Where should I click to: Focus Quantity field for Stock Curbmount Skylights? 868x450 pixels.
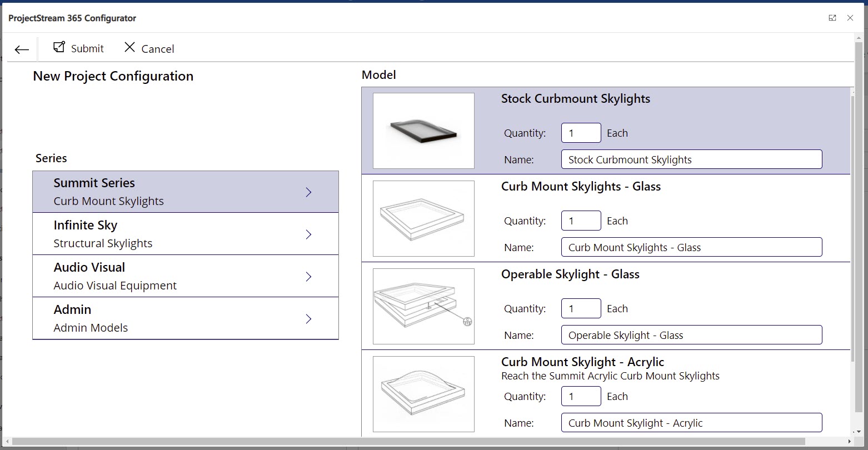coord(581,133)
